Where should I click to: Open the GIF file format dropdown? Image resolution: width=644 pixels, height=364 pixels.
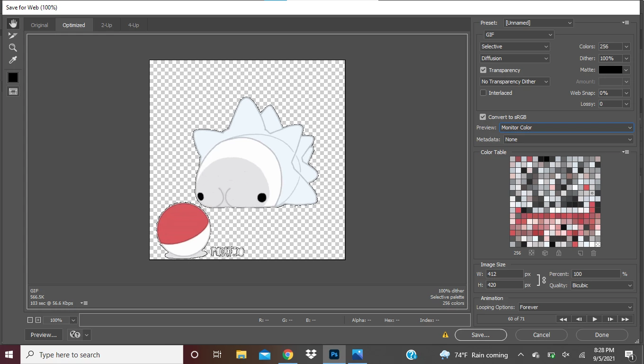pos(519,35)
